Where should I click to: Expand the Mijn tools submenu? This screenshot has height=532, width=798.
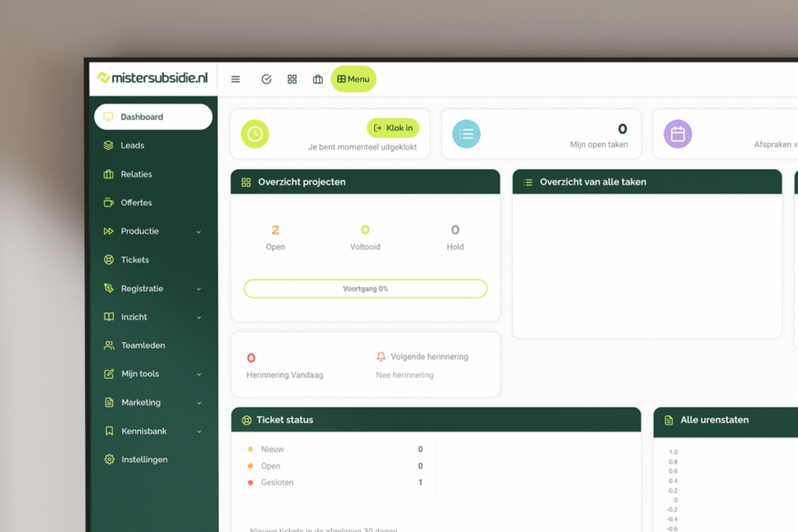click(x=199, y=375)
